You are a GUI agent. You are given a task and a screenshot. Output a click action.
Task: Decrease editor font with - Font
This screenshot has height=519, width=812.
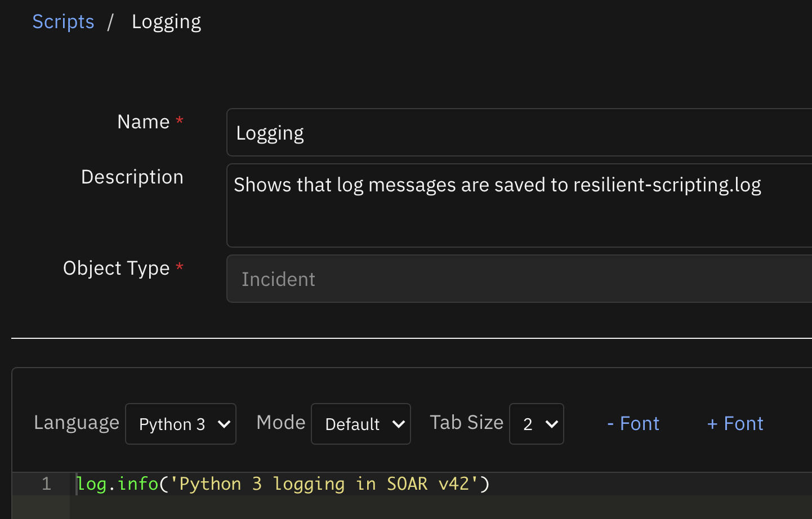pyautogui.click(x=633, y=423)
